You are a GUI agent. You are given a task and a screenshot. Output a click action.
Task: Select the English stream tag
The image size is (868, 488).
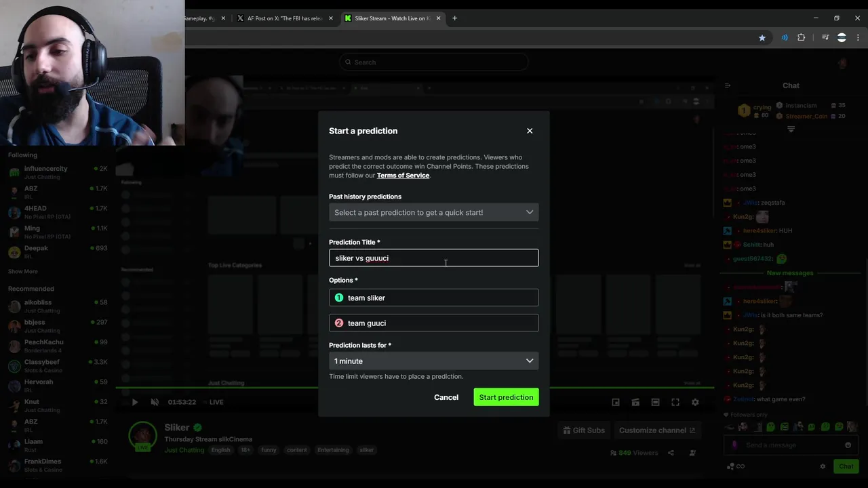tap(220, 450)
